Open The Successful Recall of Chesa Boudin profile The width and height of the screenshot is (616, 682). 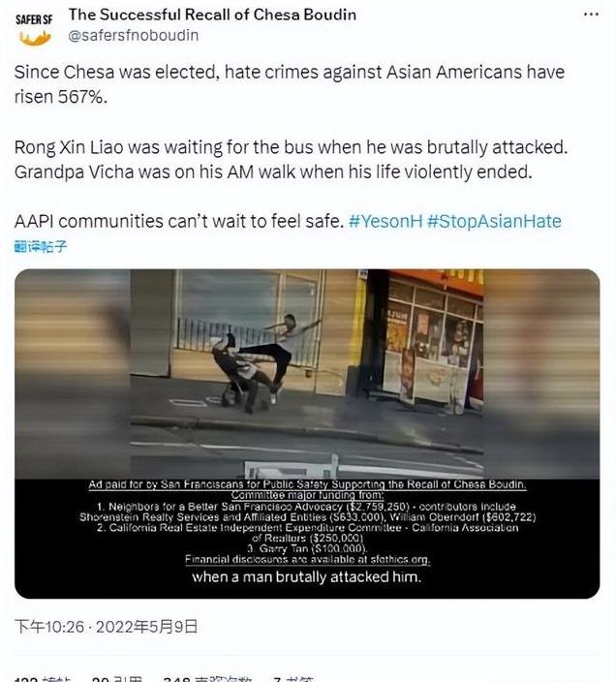click(x=212, y=15)
